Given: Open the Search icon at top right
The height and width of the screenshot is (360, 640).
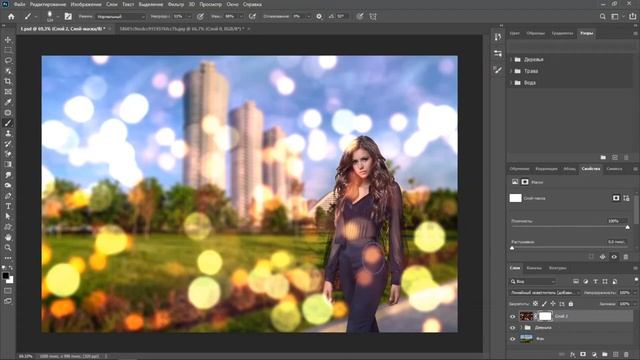Looking at the screenshot, I should (602, 17).
